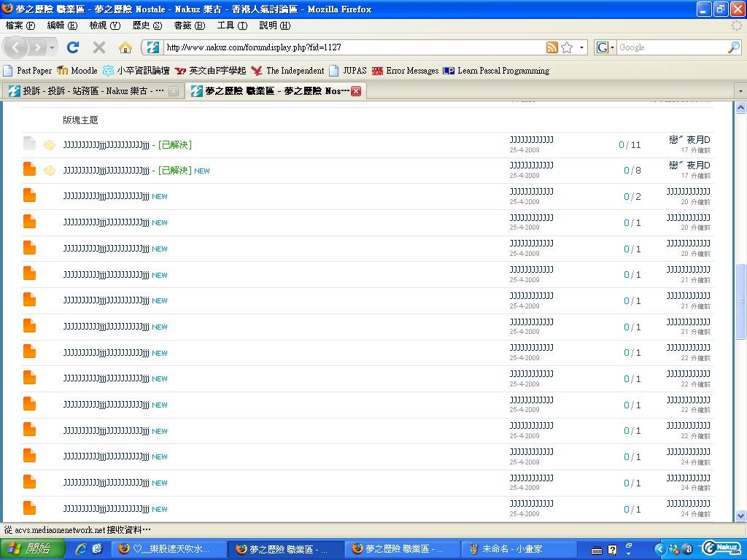Subscribe using the orange RSS feed icon
The height and width of the screenshot is (560, 747).
click(551, 47)
